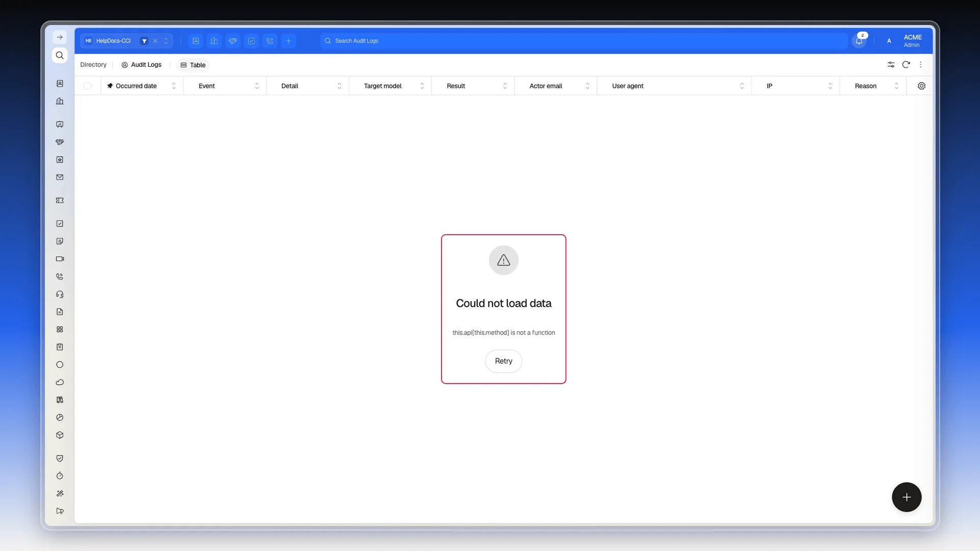The width and height of the screenshot is (980, 551).
Task: Click the Search Audit Logs field
Action: coord(584,41)
